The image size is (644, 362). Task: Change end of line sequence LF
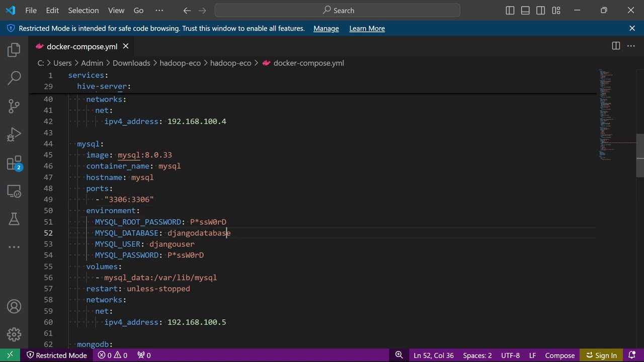coord(532,355)
